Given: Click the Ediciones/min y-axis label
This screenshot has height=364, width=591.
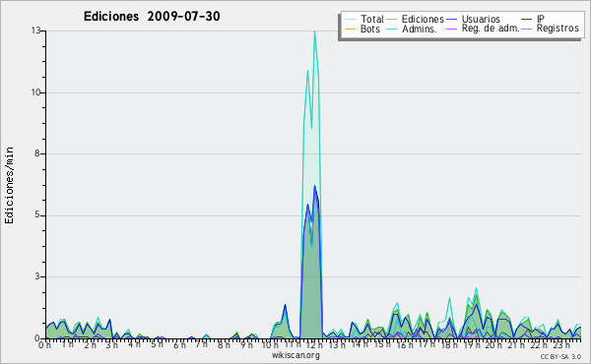Looking at the screenshot, I should [x=9, y=185].
